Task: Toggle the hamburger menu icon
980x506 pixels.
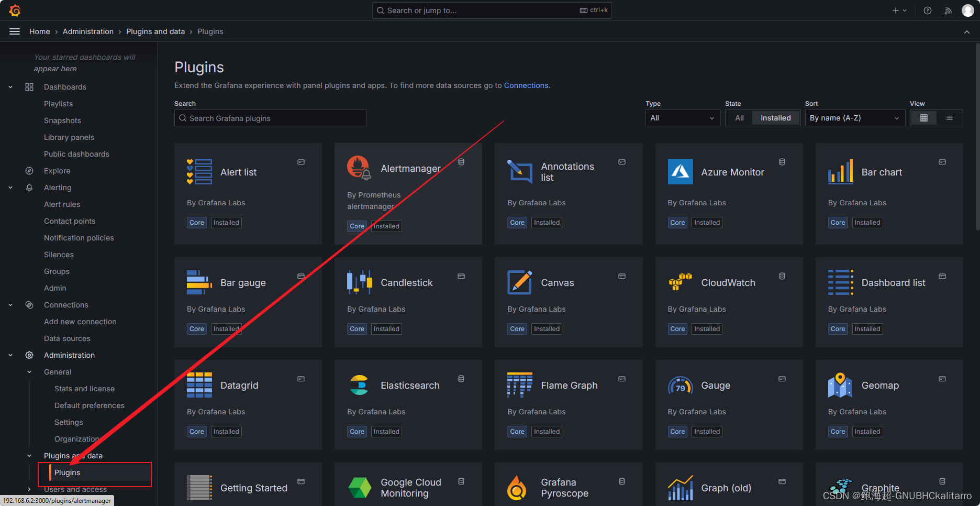Action: pyautogui.click(x=15, y=31)
